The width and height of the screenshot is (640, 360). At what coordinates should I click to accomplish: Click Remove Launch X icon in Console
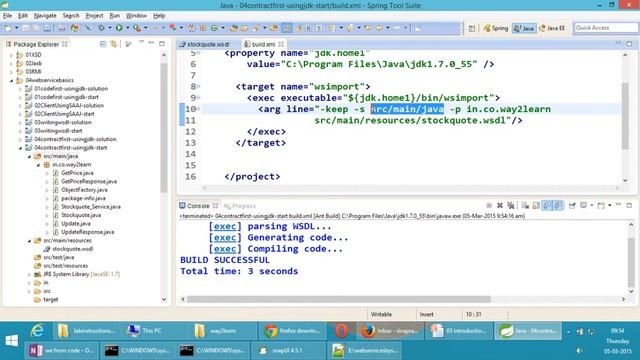click(x=500, y=205)
